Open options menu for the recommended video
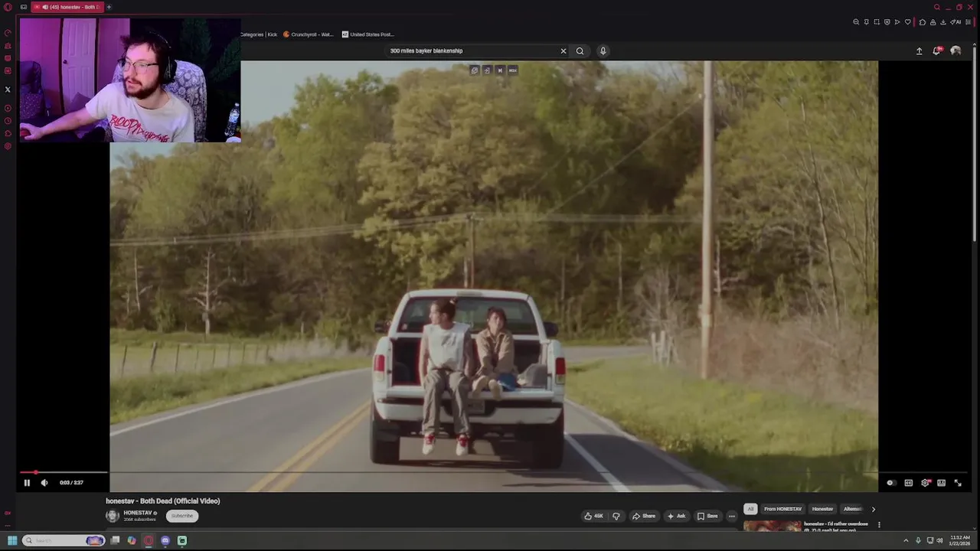Image resolution: width=980 pixels, height=551 pixels. point(879,525)
